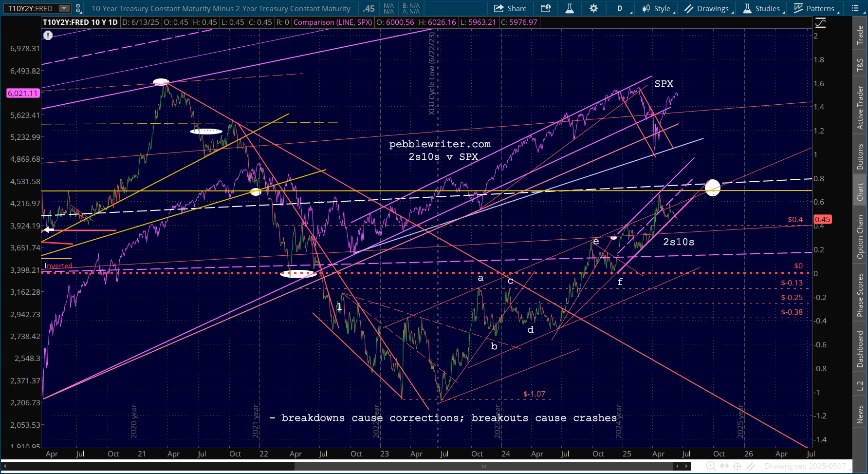The width and height of the screenshot is (868, 474).
Task: Click the $-1.07 price level label
Action: click(x=535, y=394)
